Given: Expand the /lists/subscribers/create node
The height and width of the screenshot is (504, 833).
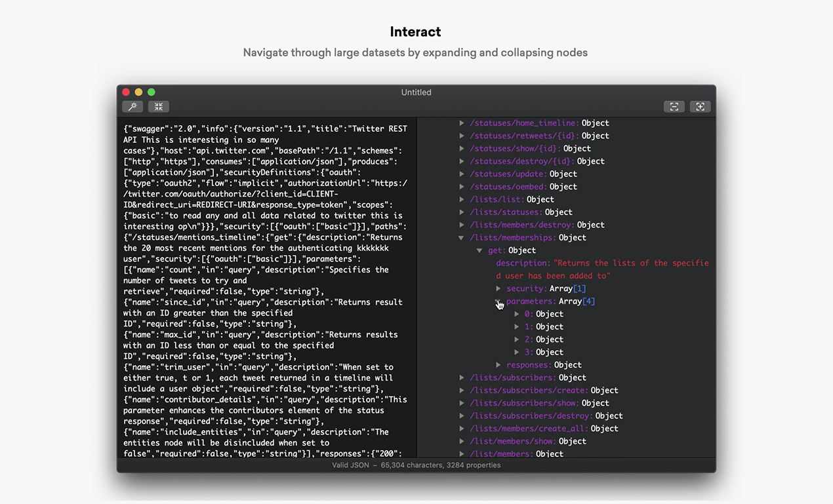Looking at the screenshot, I should pyautogui.click(x=462, y=390).
